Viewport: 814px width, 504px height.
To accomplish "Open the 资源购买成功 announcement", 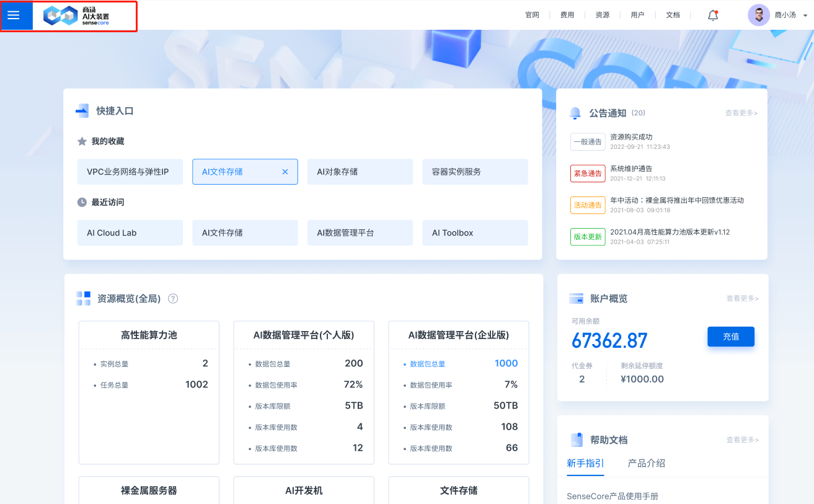I will coord(631,136).
